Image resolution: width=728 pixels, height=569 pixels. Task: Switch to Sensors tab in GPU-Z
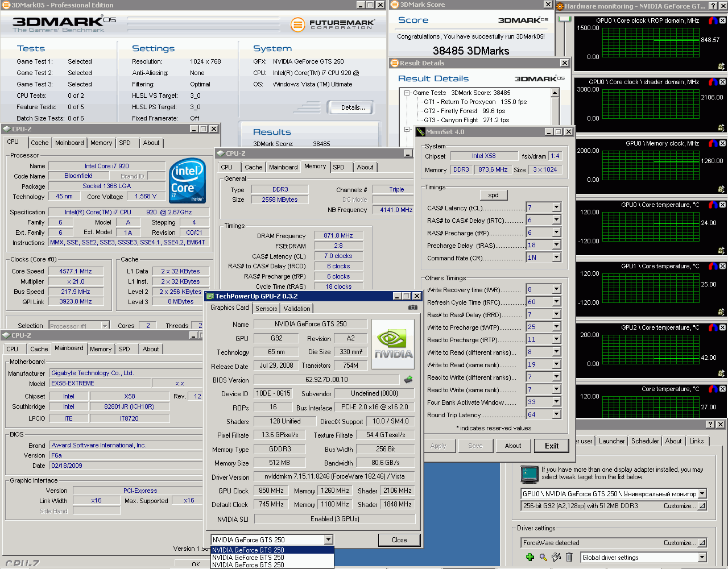click(266, 309)
